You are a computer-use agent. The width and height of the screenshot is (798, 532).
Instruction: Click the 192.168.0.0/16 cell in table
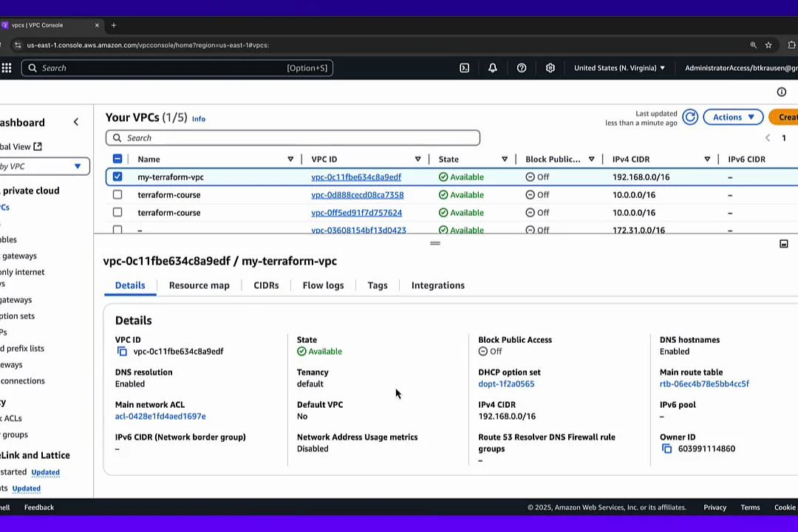point(641,177)
